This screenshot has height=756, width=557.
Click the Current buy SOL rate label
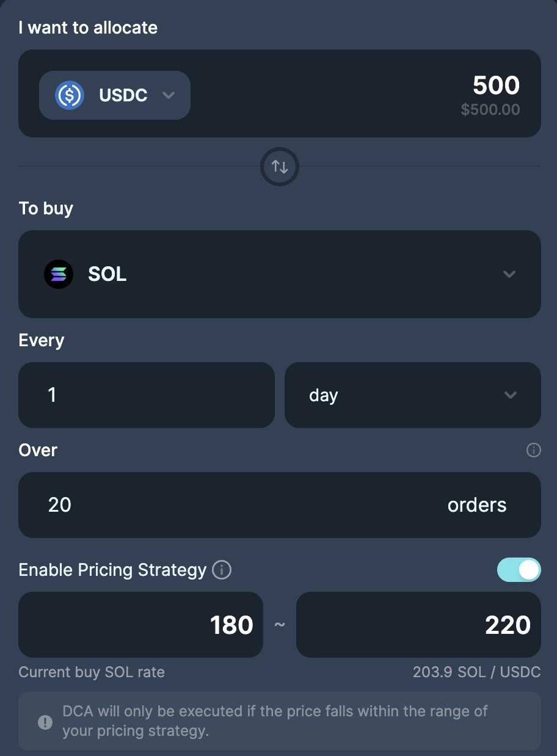[x=92, y=672]
